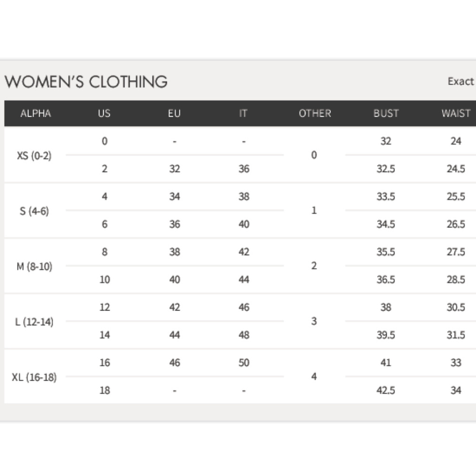
Task: Select bust measurement 42.5 cell
Action: click(386, 390)
